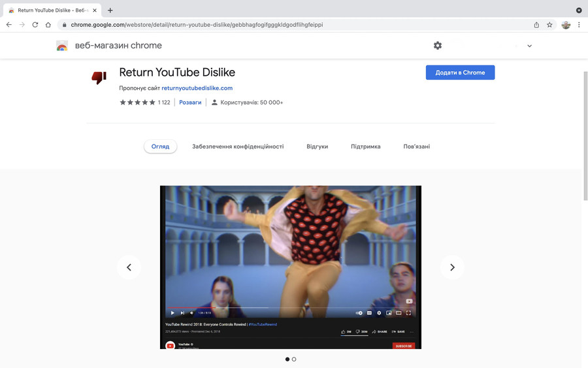Screen dimensions: 588x368
Task: Open the profile avatar in the toolbar
Action: click(566, 25)
